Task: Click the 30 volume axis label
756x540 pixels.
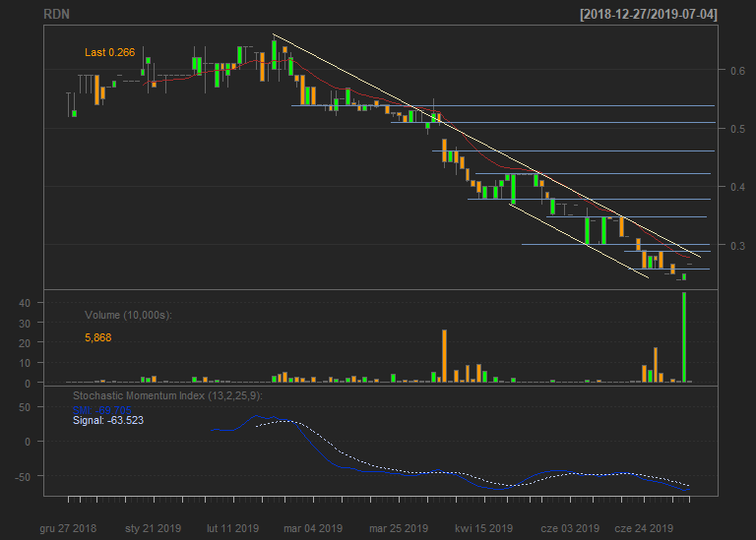Action: click(x=25, y=324)
